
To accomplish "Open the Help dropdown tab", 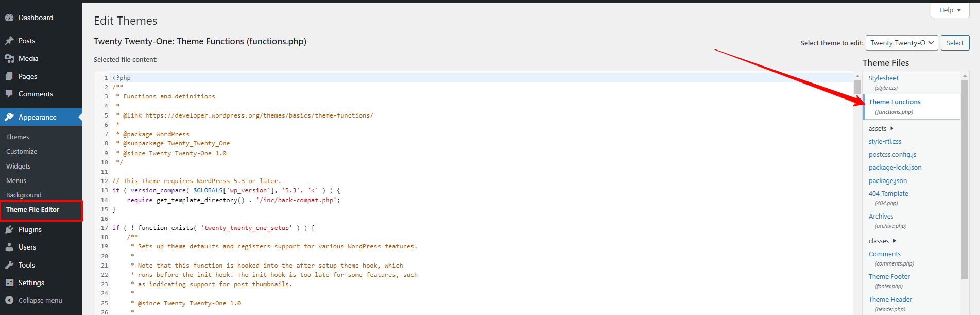I will [950, 10].
